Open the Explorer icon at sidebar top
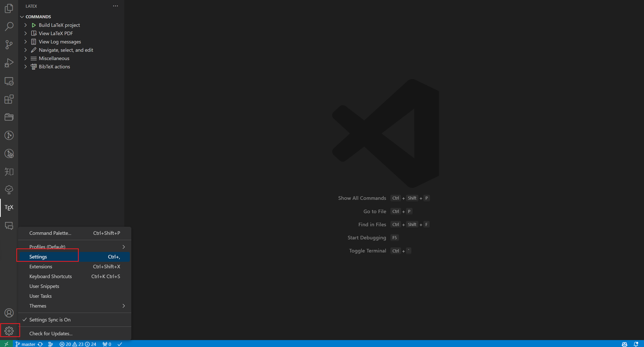 (9, 8)
